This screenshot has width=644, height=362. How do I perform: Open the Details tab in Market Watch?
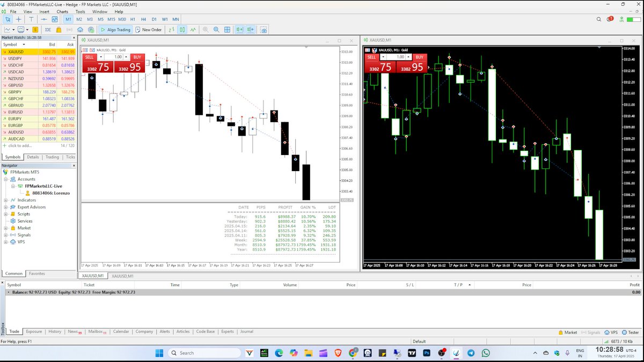click(x=33, y=157)
